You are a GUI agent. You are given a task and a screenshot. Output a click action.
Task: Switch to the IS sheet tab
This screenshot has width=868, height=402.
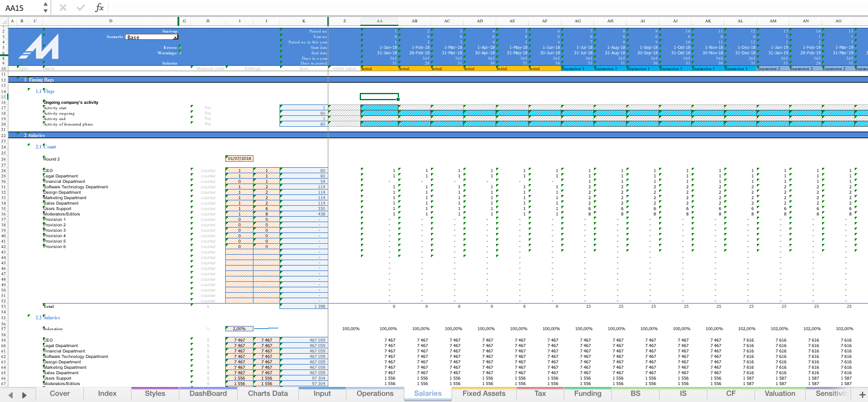click(x=683, y=394)
